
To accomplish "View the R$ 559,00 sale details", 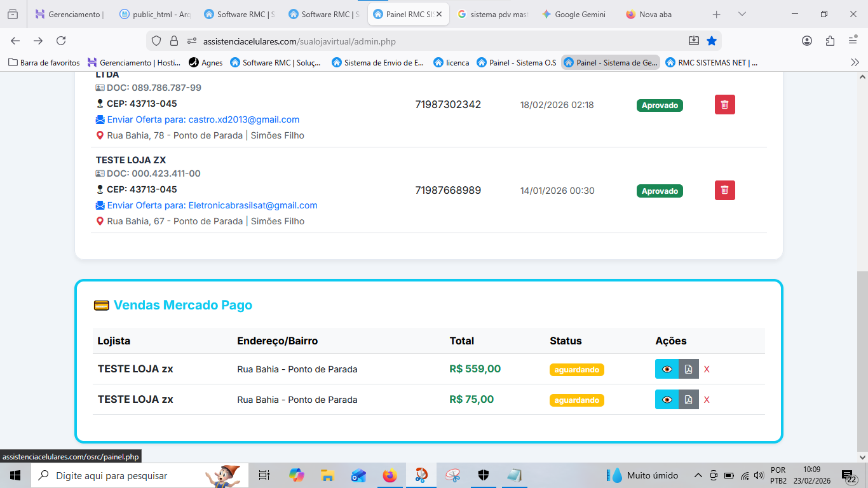I will point(667,369).
